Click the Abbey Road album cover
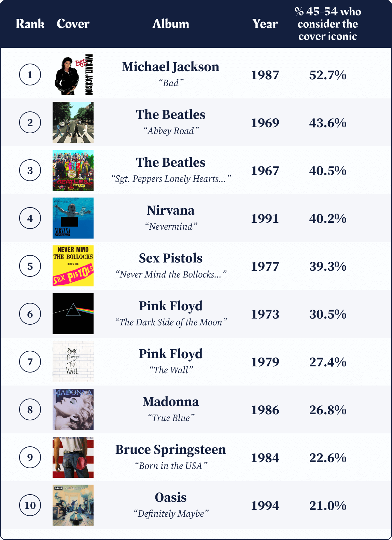The height and width of the screenshot is (540, 392). [73, 122]
